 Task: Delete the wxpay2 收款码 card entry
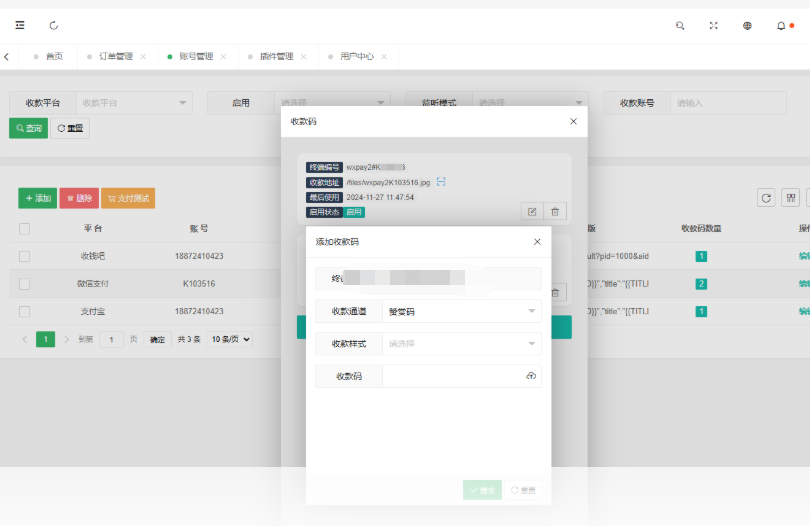[x=555, y=211]
